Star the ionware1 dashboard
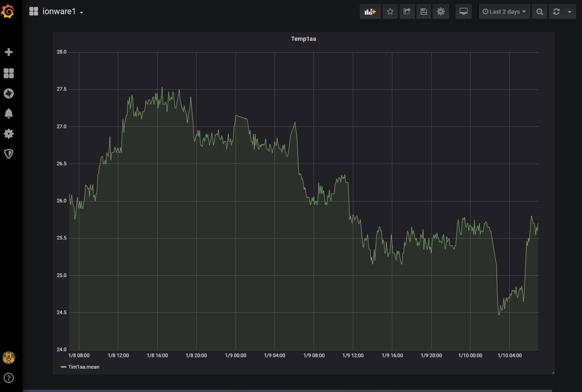The image size is (582, 392). (390, 11)
